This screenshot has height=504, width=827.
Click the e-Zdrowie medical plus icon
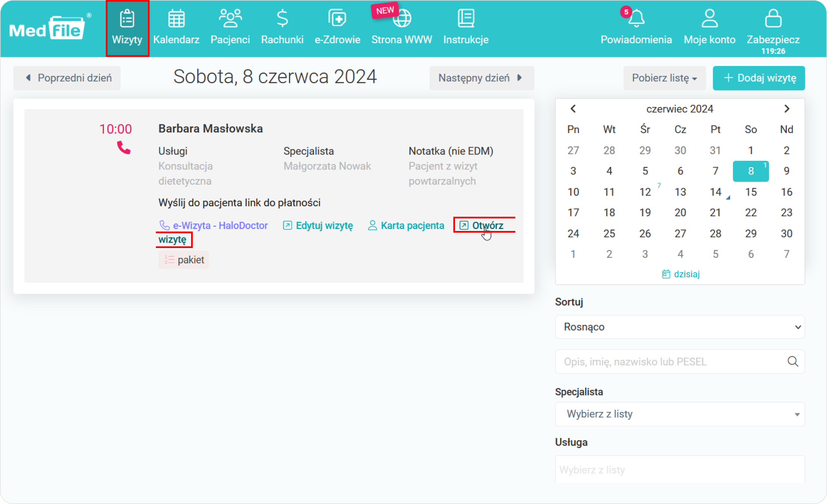click(x=337, y=18)
